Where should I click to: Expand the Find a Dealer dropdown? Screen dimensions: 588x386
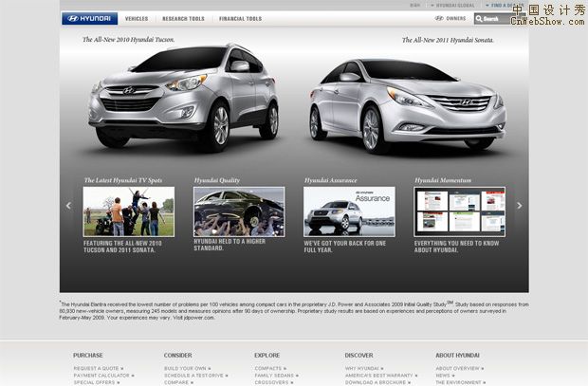coord(504,6)
